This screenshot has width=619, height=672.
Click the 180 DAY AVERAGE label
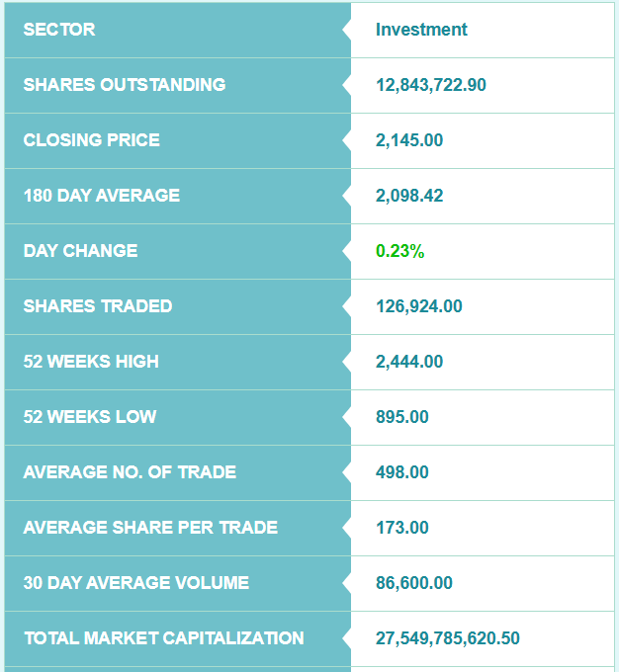pos(102,196)
